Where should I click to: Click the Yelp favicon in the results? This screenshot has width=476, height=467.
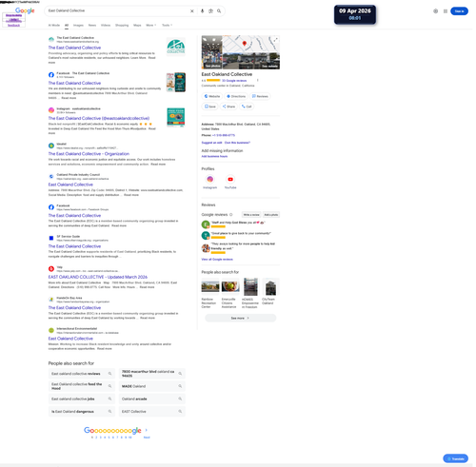(x=51, y=269)
